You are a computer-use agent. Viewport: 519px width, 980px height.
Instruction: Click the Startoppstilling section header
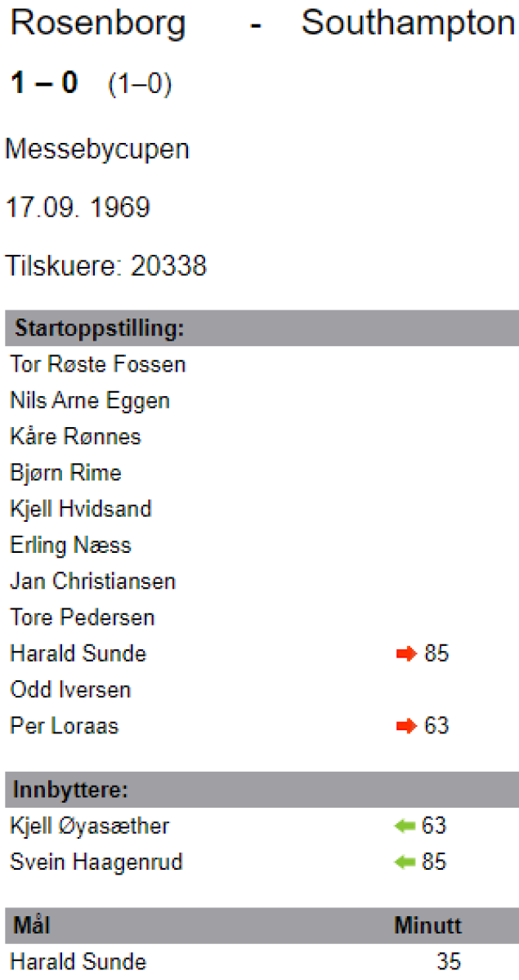coord(99,330)
